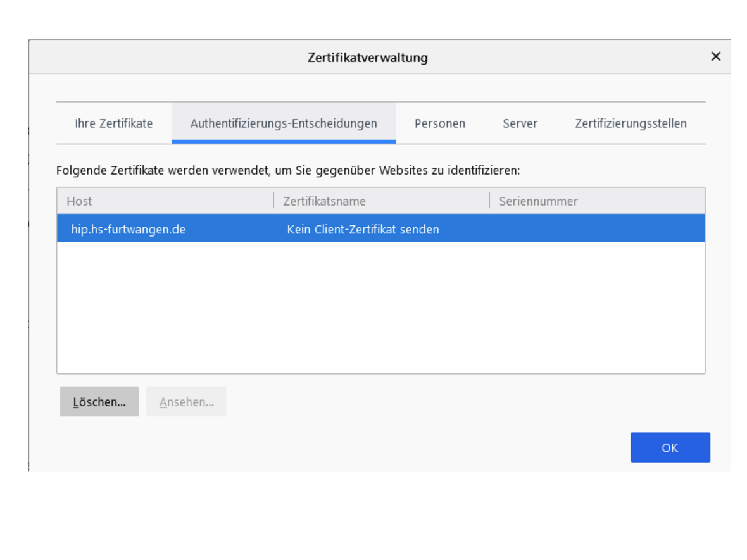
Task: Click the Folgende Zertifikate description text
Action: tap(288, 170)
